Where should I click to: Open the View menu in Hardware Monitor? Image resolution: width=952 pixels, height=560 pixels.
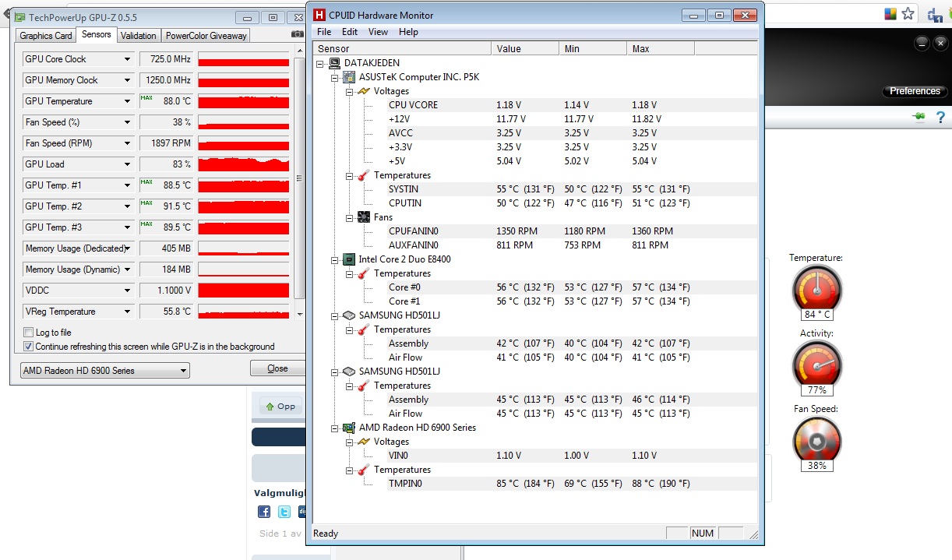click(x=378, y=32)
